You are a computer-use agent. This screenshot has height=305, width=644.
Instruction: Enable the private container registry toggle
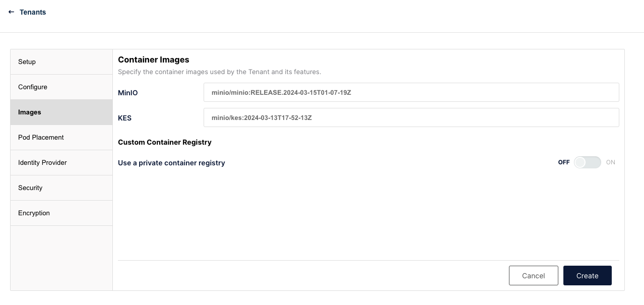(x=588, y=162)
